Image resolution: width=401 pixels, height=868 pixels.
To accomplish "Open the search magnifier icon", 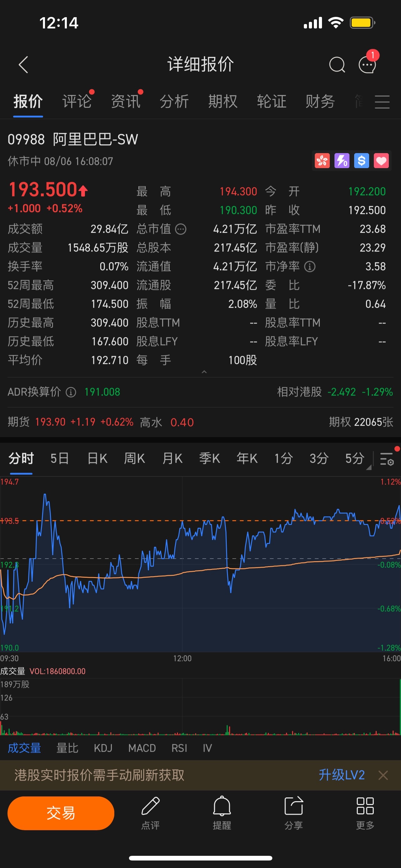I will click(337, 64).
